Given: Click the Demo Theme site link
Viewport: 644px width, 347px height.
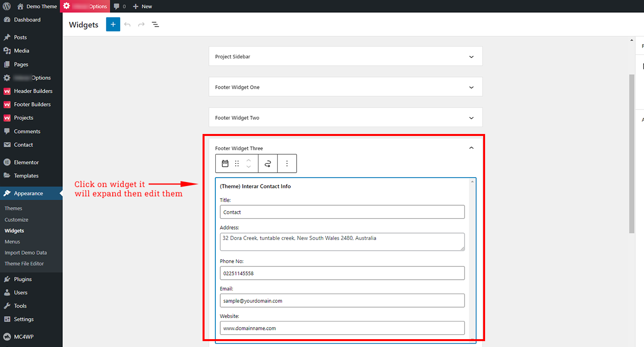Looking at the screenshot, I should (x=41, y=6).
